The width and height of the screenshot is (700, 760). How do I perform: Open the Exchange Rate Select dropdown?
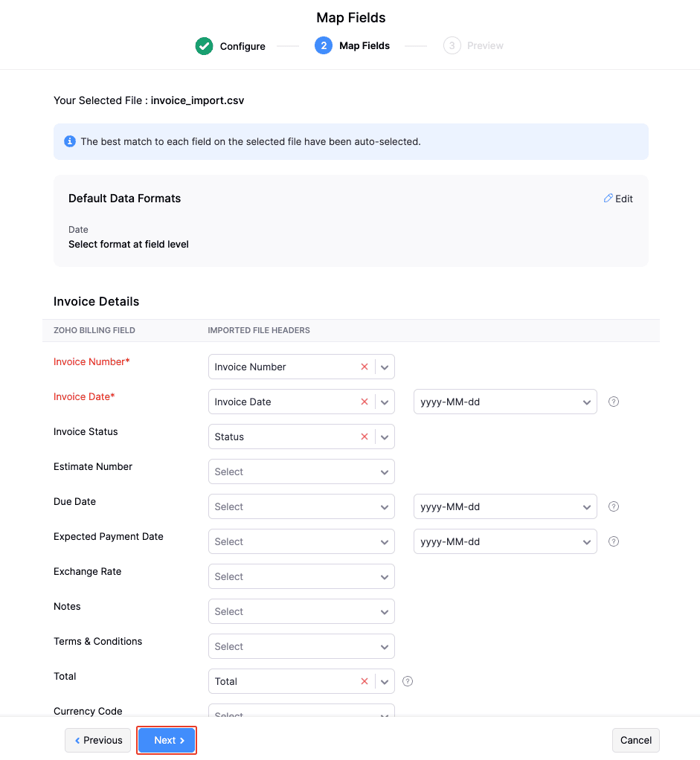tap(301, 576)
